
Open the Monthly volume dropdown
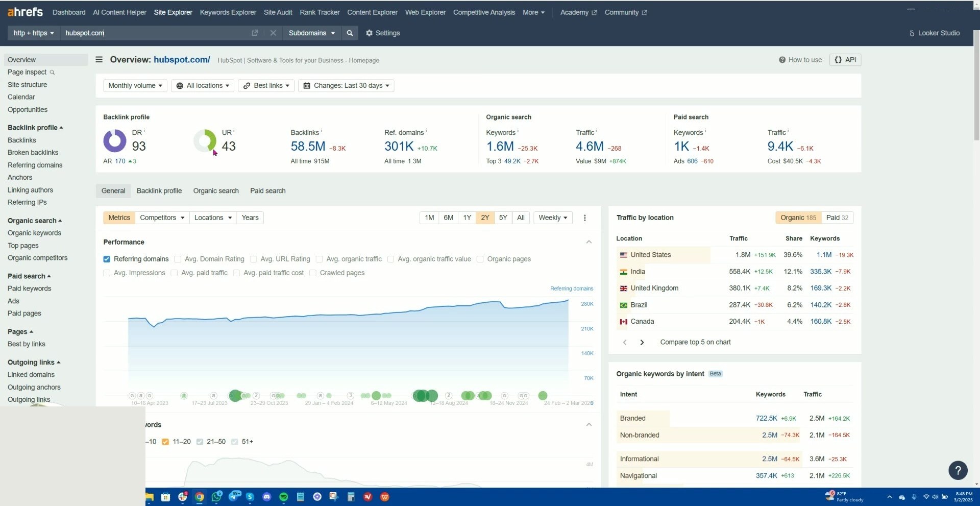point(135,86)
